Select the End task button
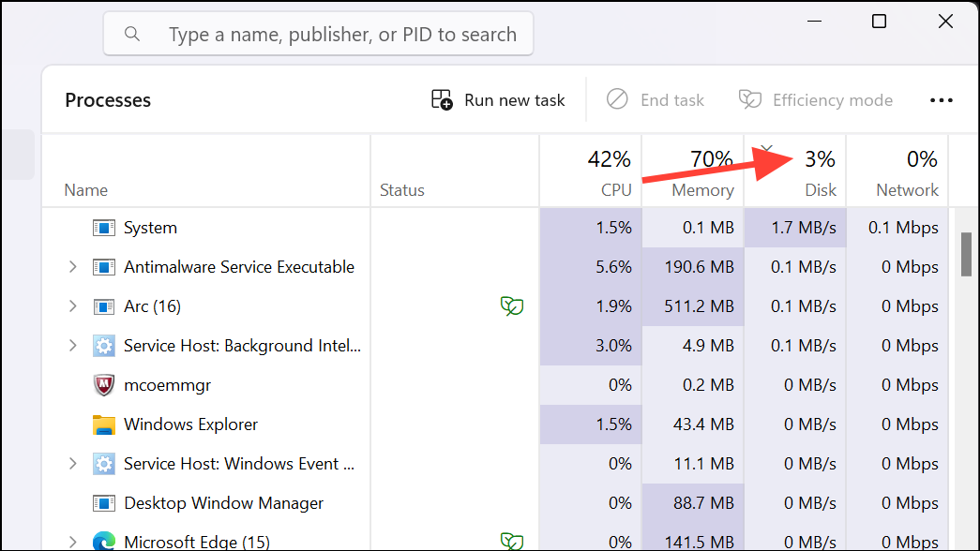The height and width of the screenshot is (551, 980). click(x=656, y=99)
